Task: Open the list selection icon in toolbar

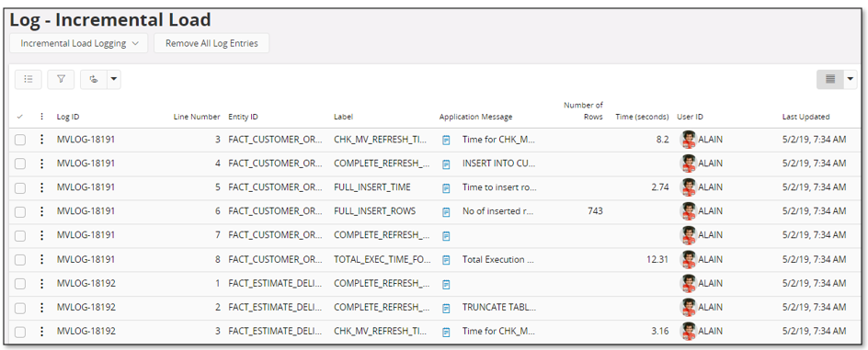Action: click(x=29, y=79)
